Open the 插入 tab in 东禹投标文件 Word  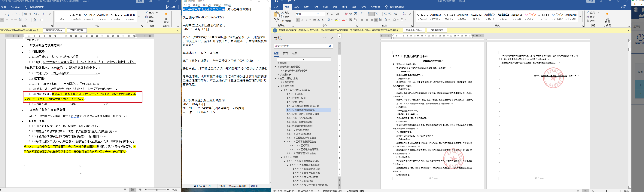pyautogui.click(x=296, y=7)
